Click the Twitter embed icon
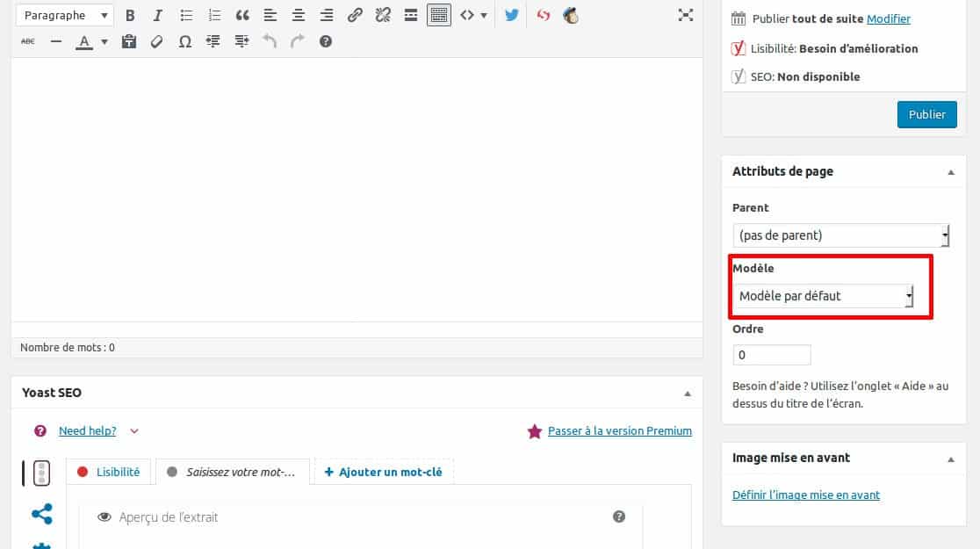Image resolution: width=980 pixels, height=549 pixels. click(511, 15)
